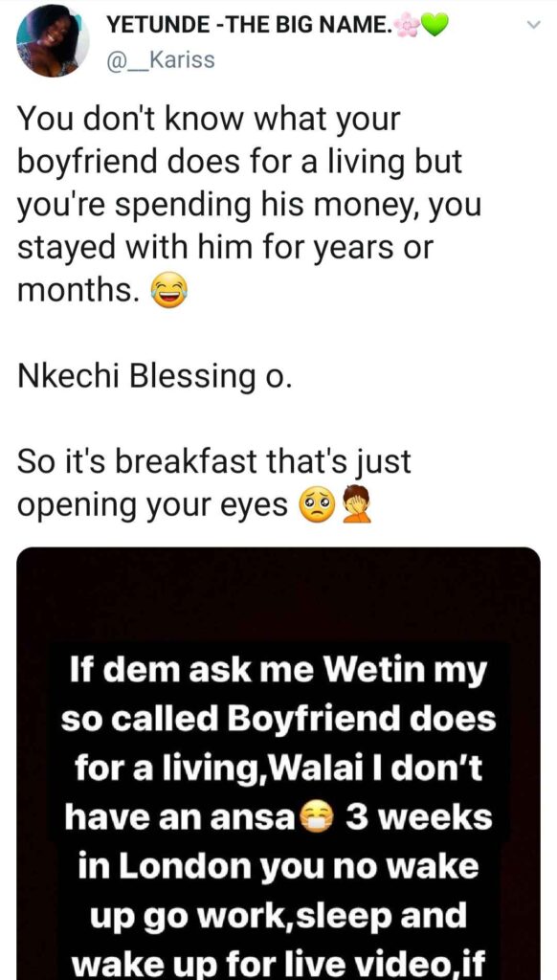Click 'wake up for live video,if' line
Screen dimensions: 557x980
point(278,965)
